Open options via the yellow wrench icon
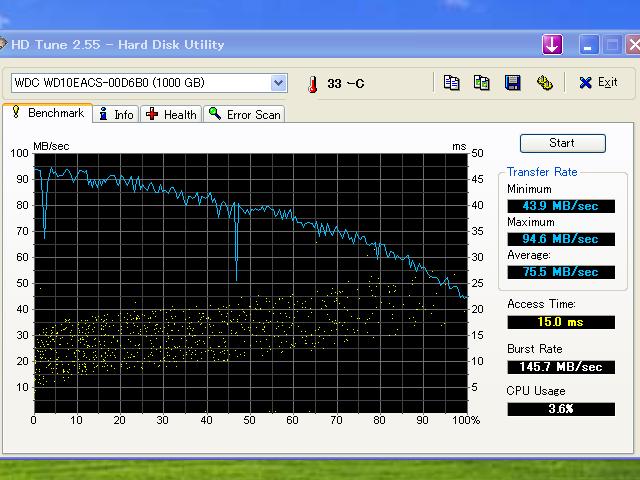This screenshot has width=640, height=480. click(x=544, y=83)
